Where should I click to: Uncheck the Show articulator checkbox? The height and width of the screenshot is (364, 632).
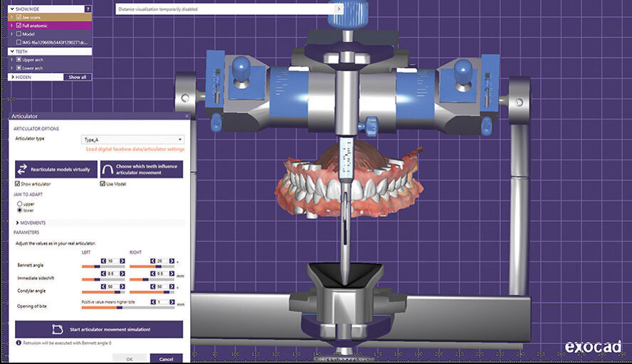point(18,184)
